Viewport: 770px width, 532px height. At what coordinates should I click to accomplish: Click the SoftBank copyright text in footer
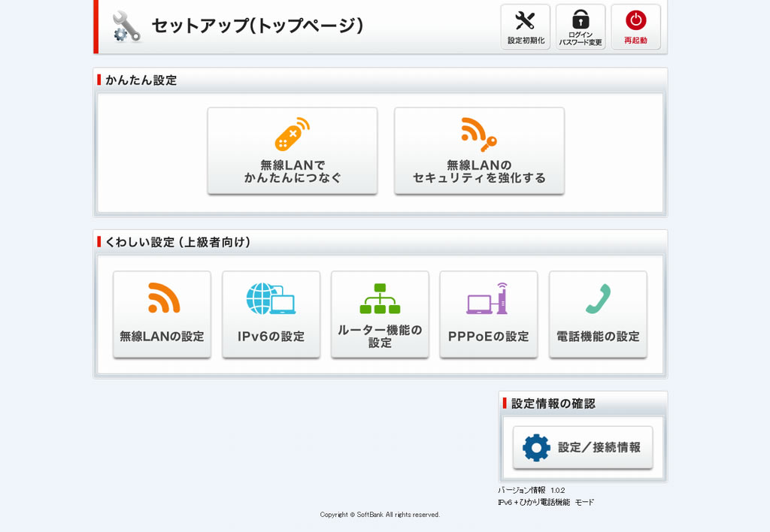point(380,515)
